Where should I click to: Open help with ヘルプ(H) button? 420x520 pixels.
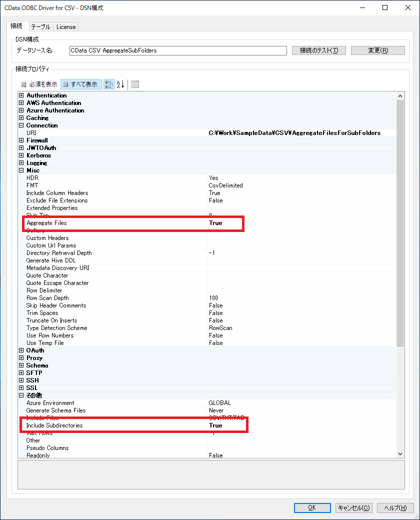[x=395, y=507]
